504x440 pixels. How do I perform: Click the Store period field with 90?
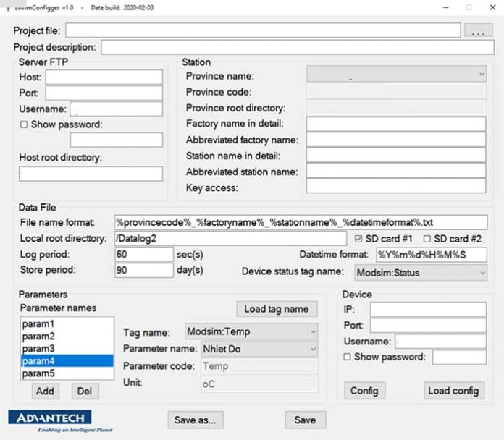click(x=144, y=270)
